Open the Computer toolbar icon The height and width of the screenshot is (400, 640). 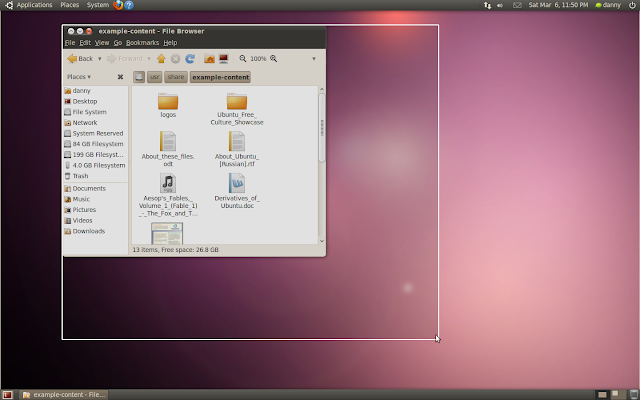(x=223, y=59)
